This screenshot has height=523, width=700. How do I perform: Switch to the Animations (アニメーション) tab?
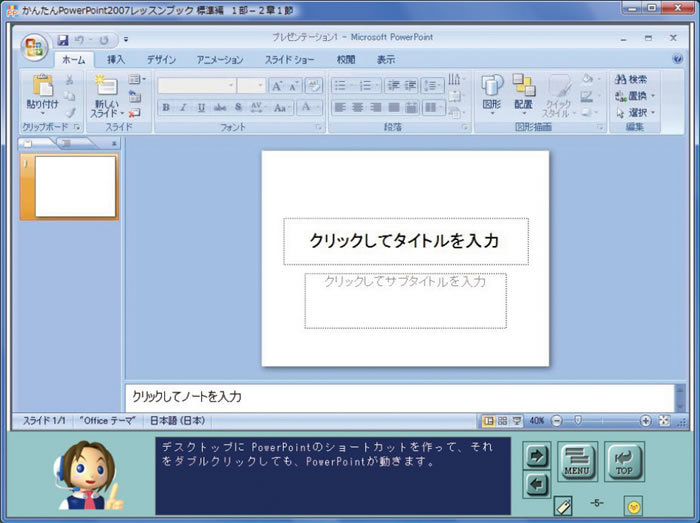[x=220, y=59]
